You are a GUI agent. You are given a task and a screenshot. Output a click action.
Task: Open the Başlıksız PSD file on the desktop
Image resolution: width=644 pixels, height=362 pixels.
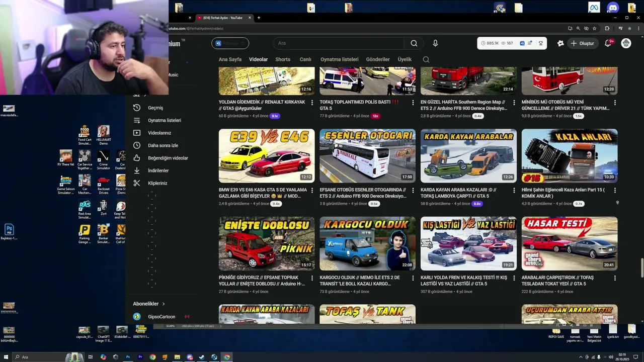coord(9,232)
